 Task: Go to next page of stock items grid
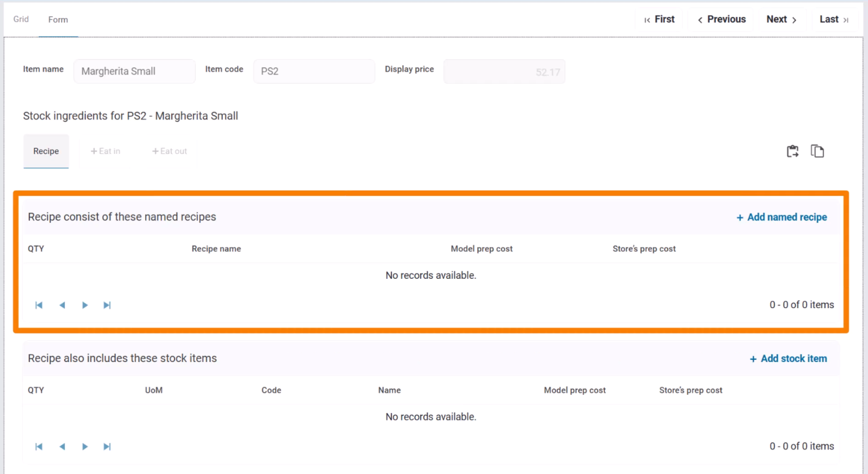pos(85,446)
